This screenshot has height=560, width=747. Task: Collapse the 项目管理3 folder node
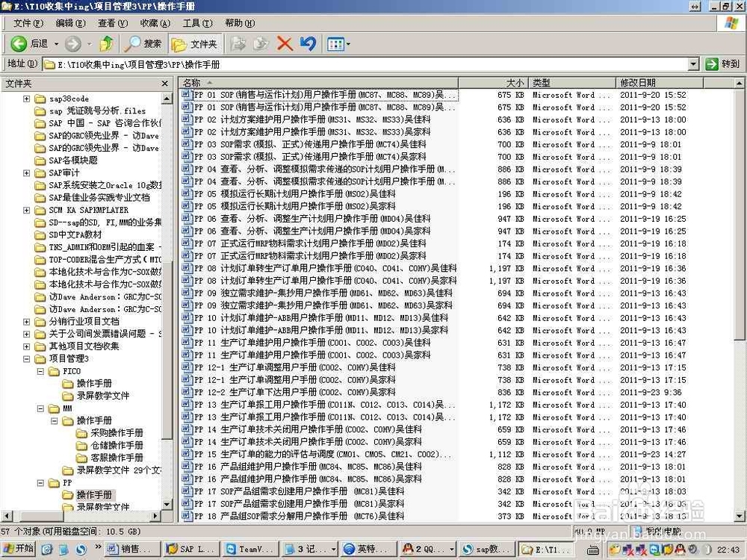coord(27,358)
